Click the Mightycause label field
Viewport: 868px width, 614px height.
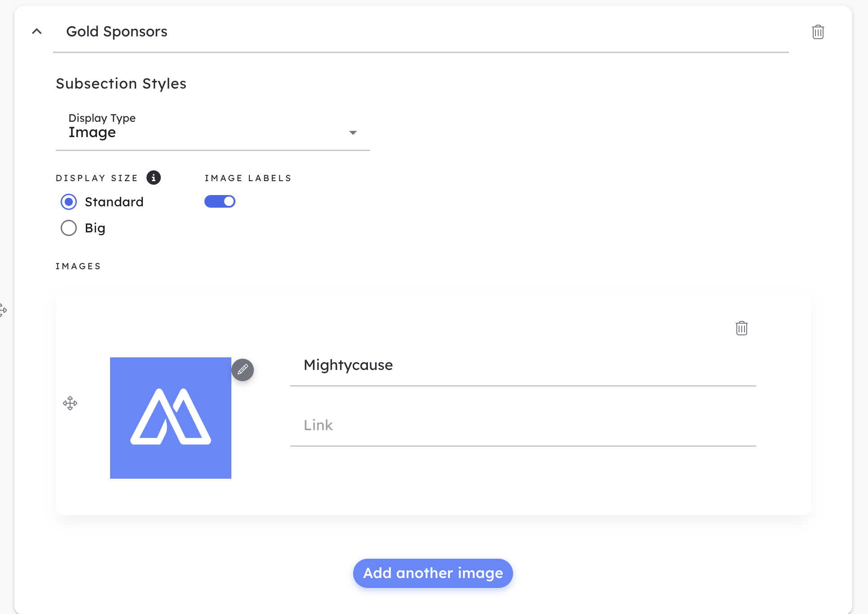point(523,365)
